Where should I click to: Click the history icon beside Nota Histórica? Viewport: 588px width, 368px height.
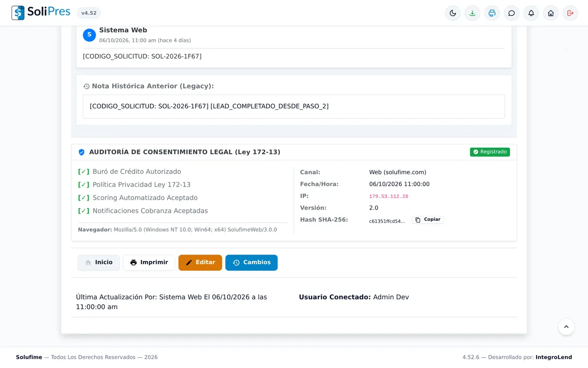pos(86,86)
